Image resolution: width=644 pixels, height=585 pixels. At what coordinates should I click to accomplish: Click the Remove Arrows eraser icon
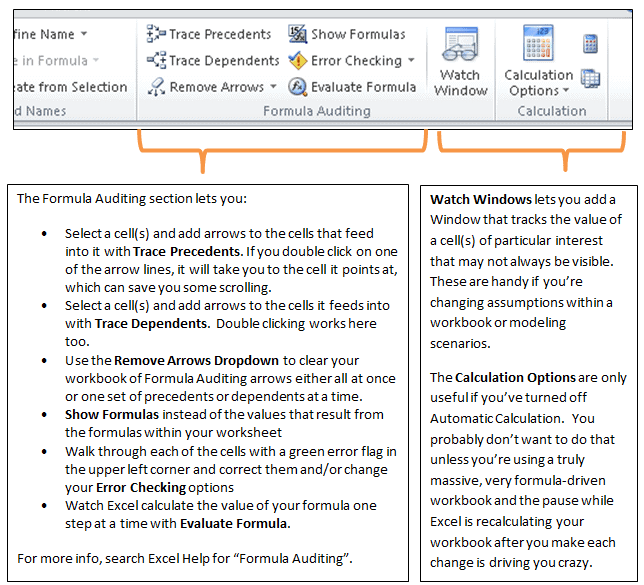pyautogui.click(x=156, y=87)
